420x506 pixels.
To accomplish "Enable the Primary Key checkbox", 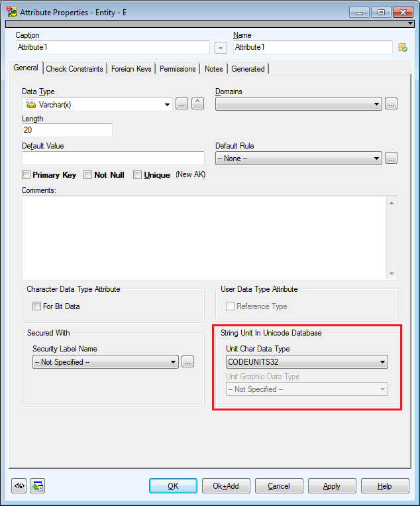I will [x=26, y=175].
